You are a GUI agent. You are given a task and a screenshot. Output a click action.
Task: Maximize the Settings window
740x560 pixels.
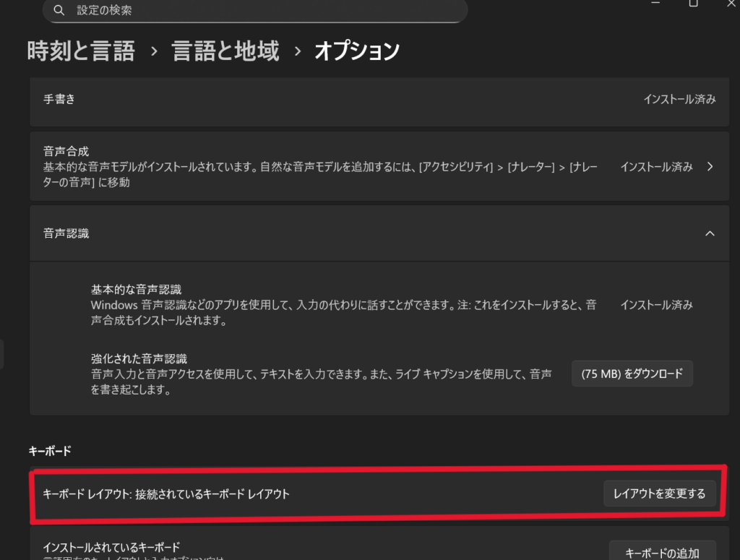(x=693, y=4)
